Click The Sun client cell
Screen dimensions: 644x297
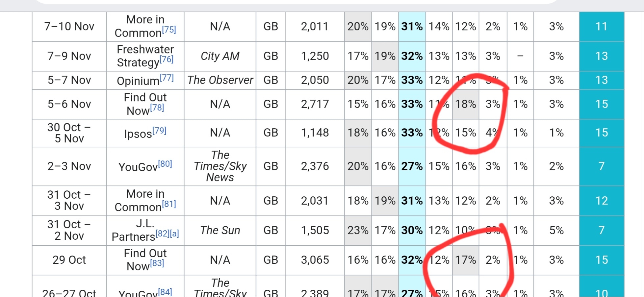220,231
